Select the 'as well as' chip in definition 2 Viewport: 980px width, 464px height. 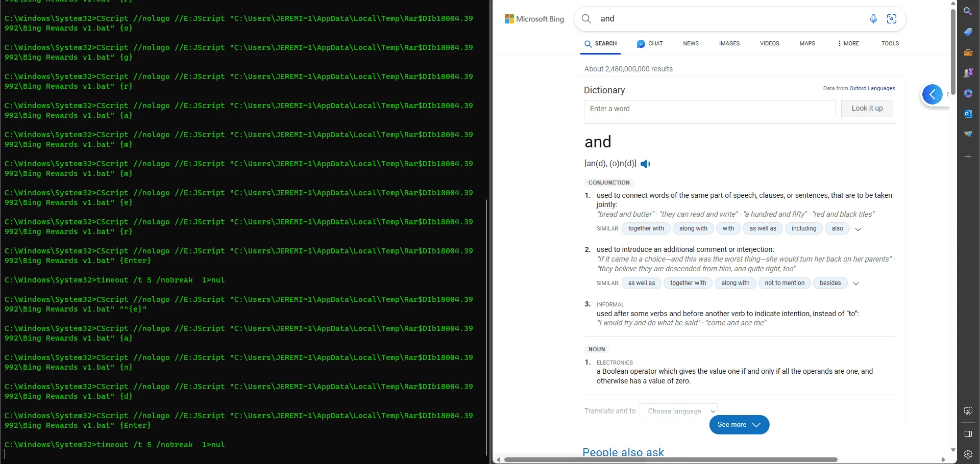[641, 283]
